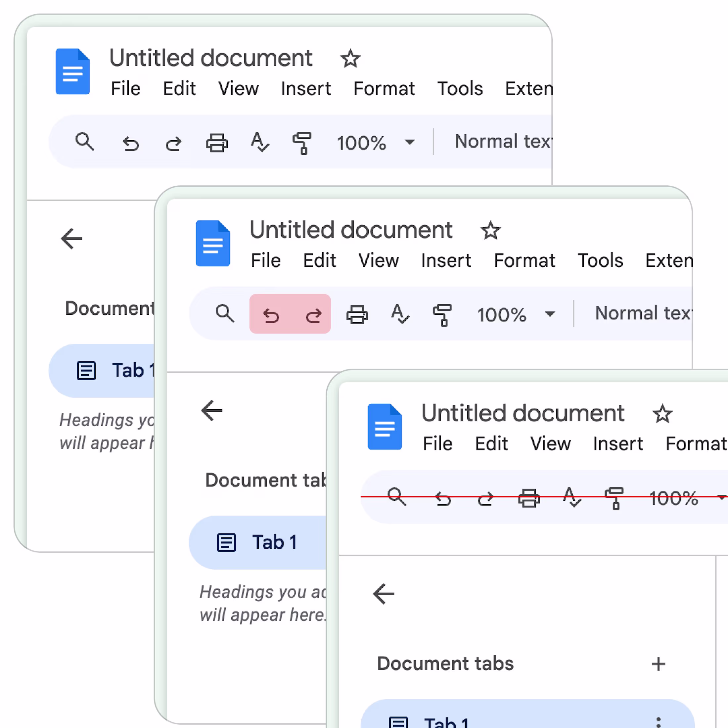Open Edit menu in the middle window
Image resolution: width=728 pixels, height=728 pixels.
tap(320, 261)
